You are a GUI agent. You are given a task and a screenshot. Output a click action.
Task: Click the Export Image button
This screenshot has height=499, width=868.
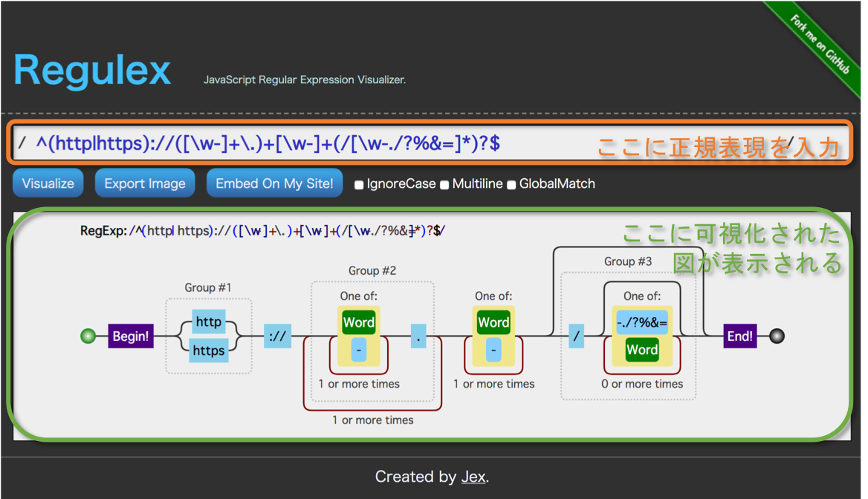(x=144, y=183)
